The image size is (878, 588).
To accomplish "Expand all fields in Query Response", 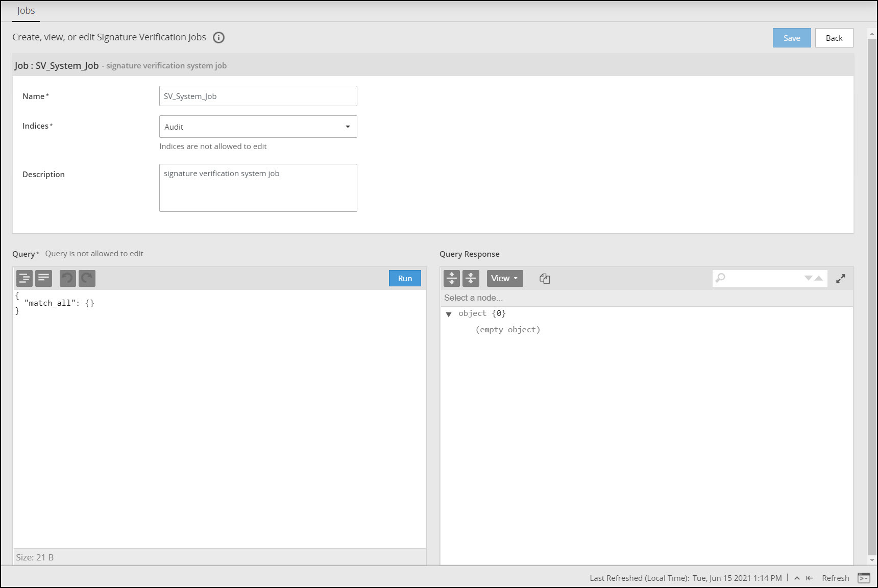I will [x=452, y=278].
